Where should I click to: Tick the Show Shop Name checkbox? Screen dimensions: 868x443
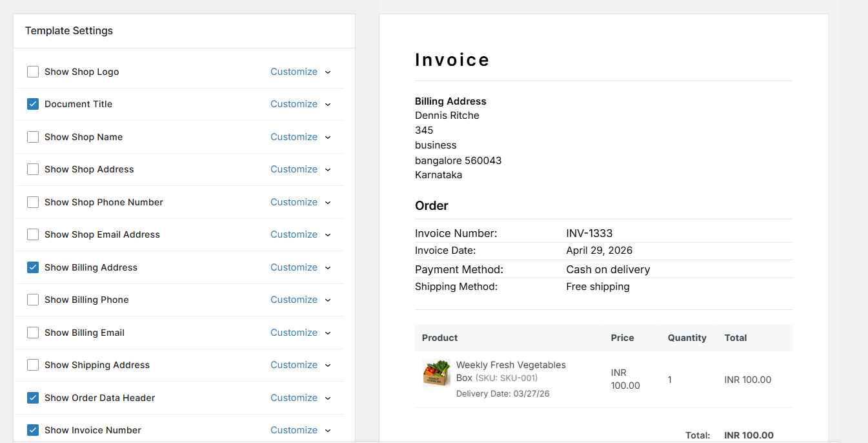pyautogui.click(x=33, y=137)
